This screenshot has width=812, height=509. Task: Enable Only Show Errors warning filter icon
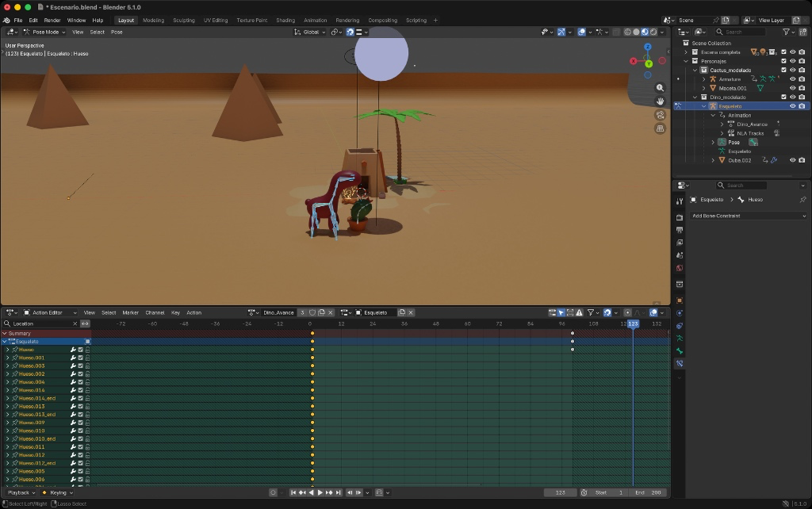(580, 312)
